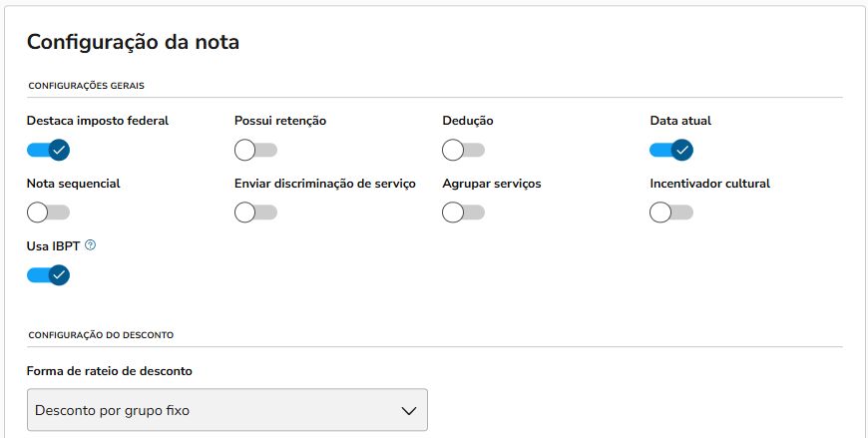Disable the Destaca imposto federal toggle
The height and width of the screenshot is (438, 868).
[48, 150]
